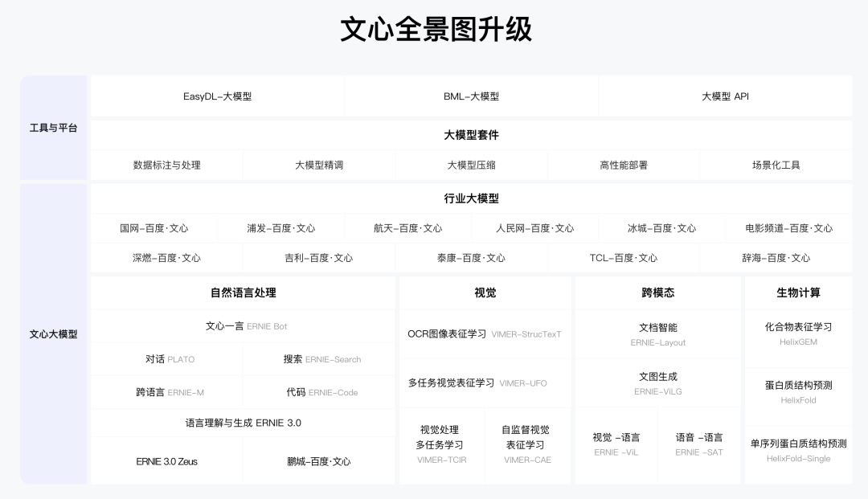Image resolution: width=868 pixels, height=499 pixels.
Task: Open 冰城-百度·文心 cell
Action: point(661,228)
